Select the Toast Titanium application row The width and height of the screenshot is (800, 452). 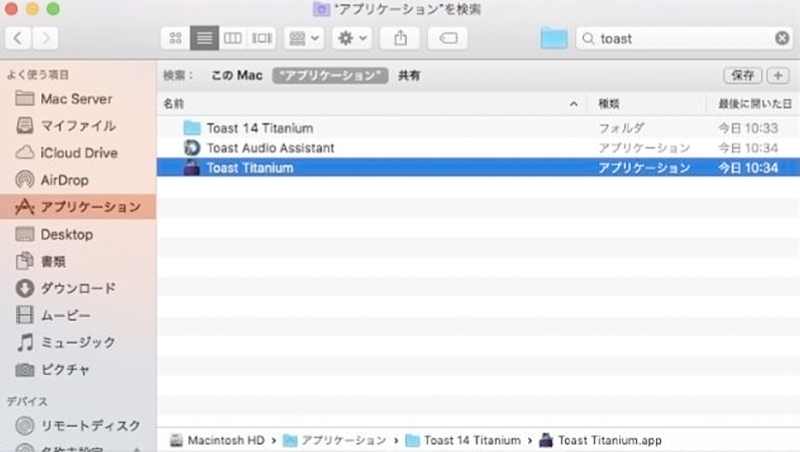coord(478,168)
